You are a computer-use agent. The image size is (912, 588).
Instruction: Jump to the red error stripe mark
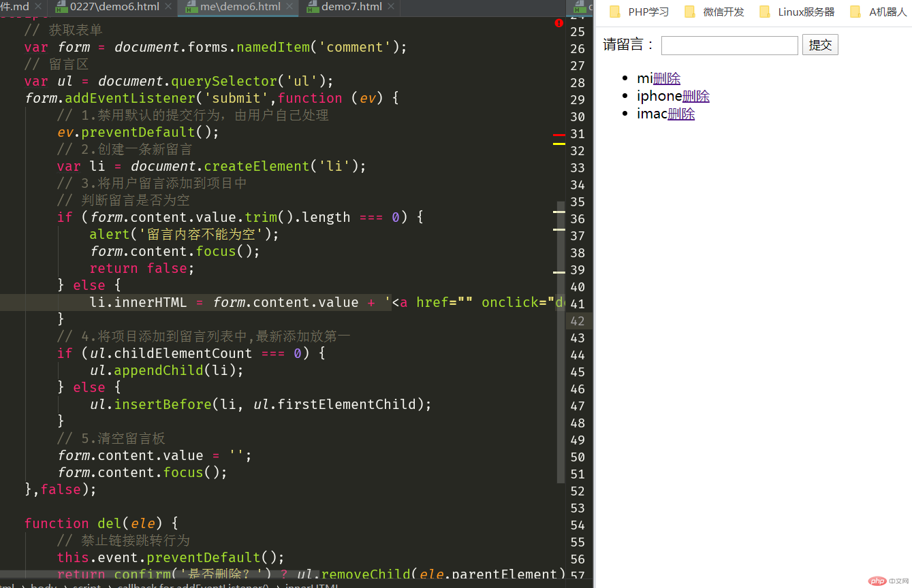pyautogui.click(x=559, y=135)
